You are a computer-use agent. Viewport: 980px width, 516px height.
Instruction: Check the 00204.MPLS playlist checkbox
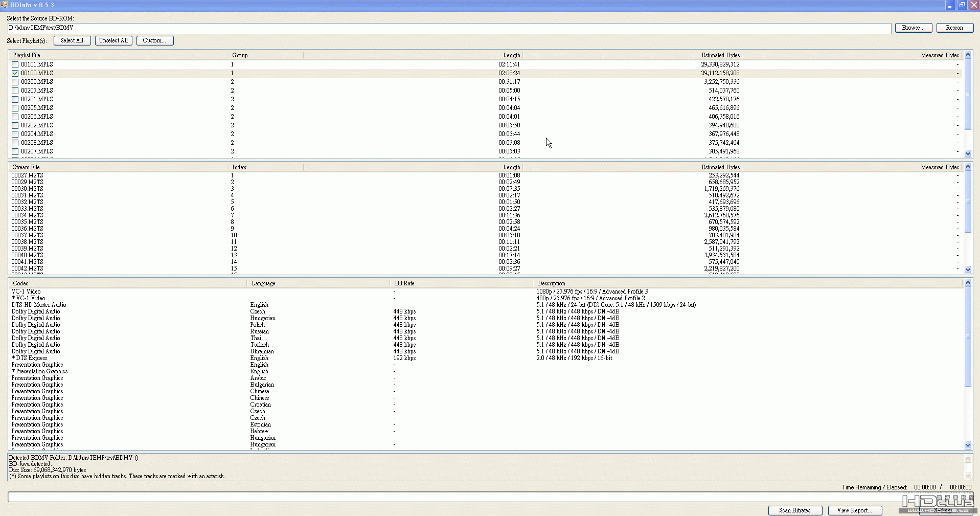pos(15,134)
